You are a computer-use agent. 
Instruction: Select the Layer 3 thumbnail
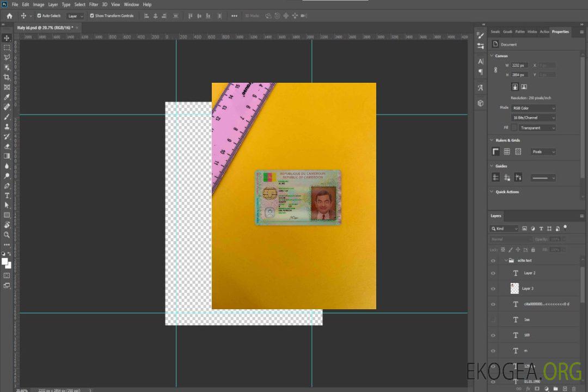[x=515, y=289]
